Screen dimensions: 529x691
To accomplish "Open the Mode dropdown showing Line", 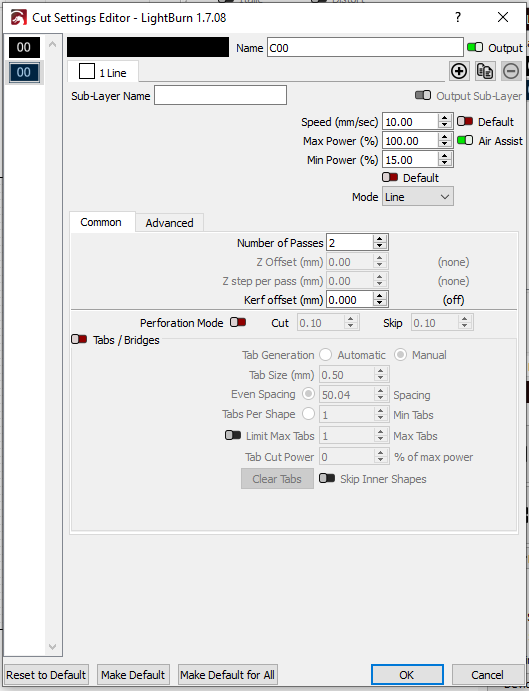I will (417, 197).
